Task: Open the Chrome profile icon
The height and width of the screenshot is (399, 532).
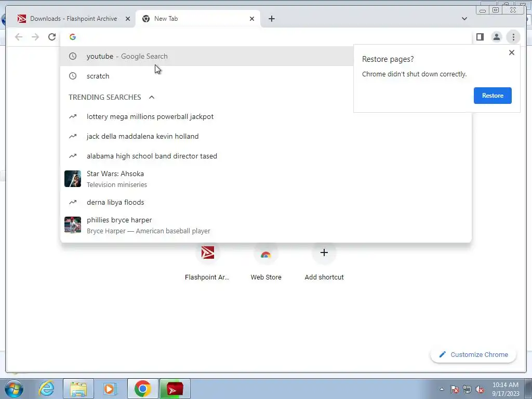Action: click(x=496, y=37)
